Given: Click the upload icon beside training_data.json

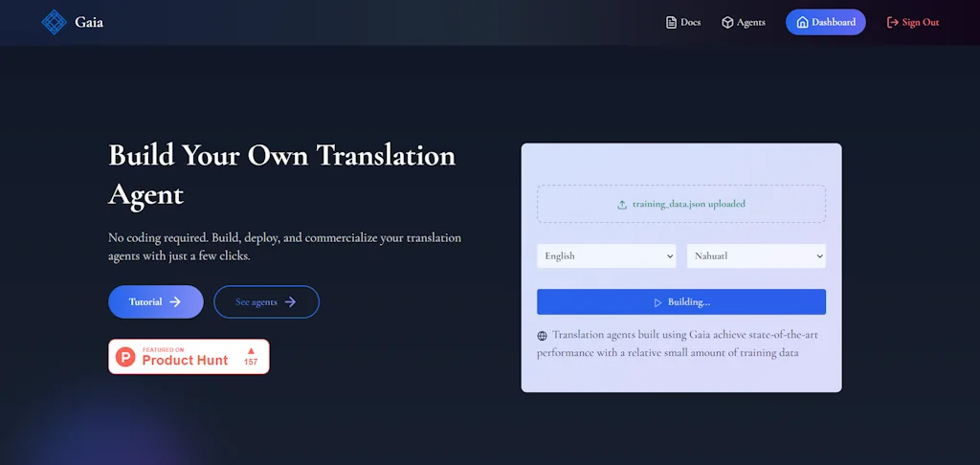Looking at the screenshot, I should coord(622,205).
